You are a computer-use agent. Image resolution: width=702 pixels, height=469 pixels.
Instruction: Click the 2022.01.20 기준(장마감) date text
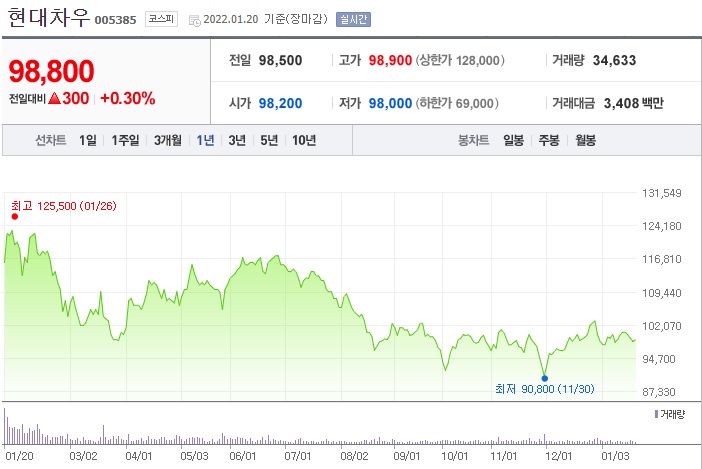pyautogui.click(x=266, y=19)
